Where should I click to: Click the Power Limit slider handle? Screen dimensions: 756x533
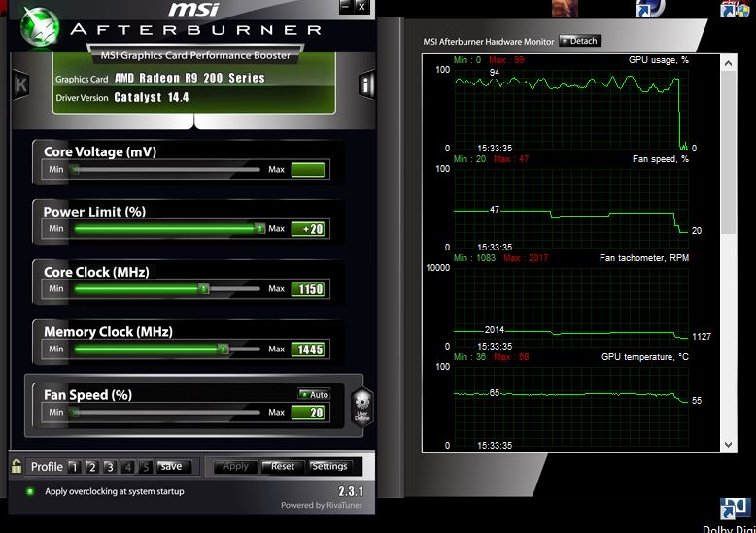tap(259, 228)
